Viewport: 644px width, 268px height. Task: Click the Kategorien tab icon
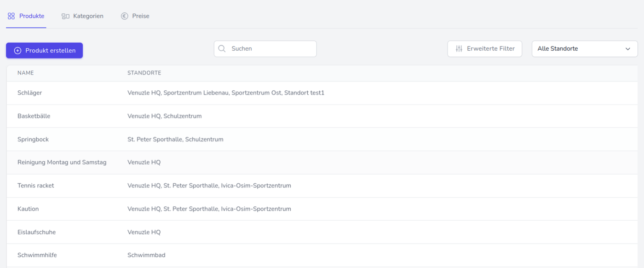click(65, 16)
